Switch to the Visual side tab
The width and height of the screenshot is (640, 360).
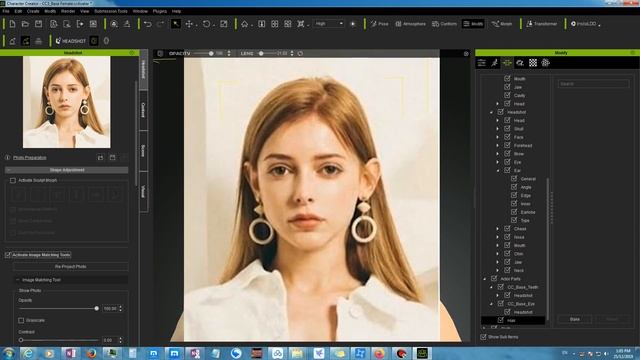143,191
